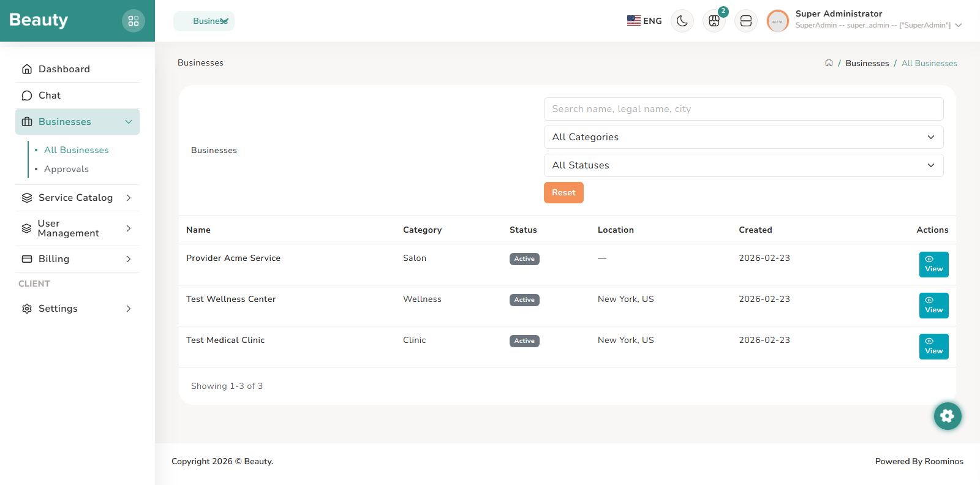This screenshot has width=980, height=485.
Task: Open the ENG language selector
Action: (x=644, y=21)
